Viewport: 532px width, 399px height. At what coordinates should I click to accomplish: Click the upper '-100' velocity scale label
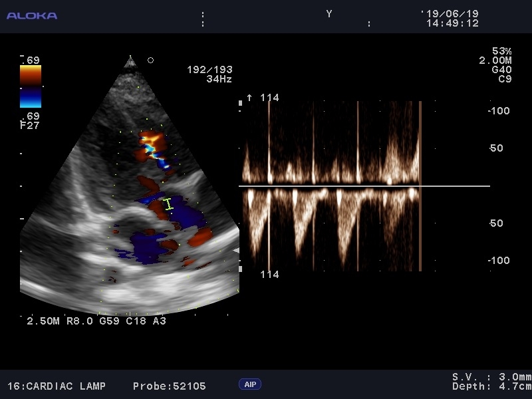coord(499,110)
